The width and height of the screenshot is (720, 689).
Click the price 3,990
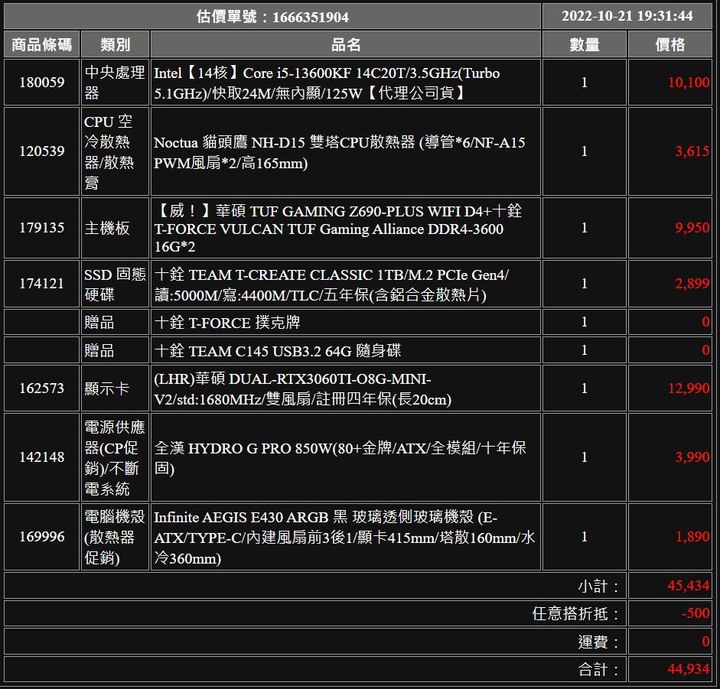click(x=692, y=457)
